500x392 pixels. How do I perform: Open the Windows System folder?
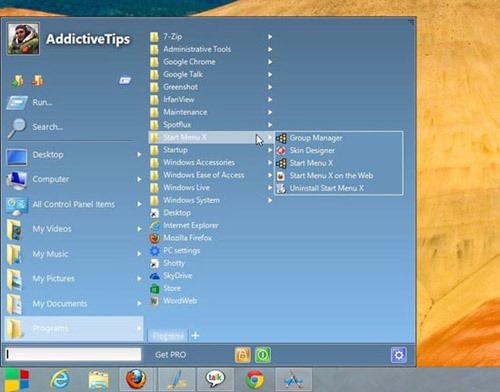tap(211, 200)
